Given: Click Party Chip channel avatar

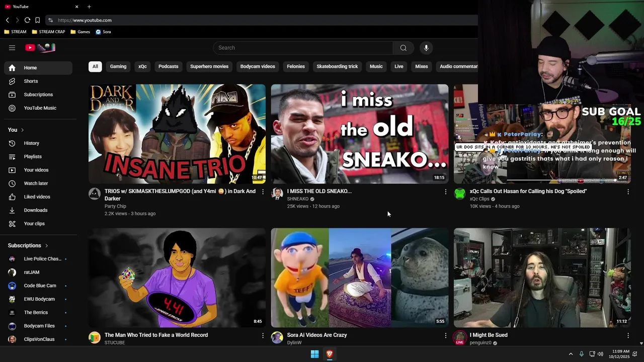Looking at the screenshot, I should pos(95,194).
